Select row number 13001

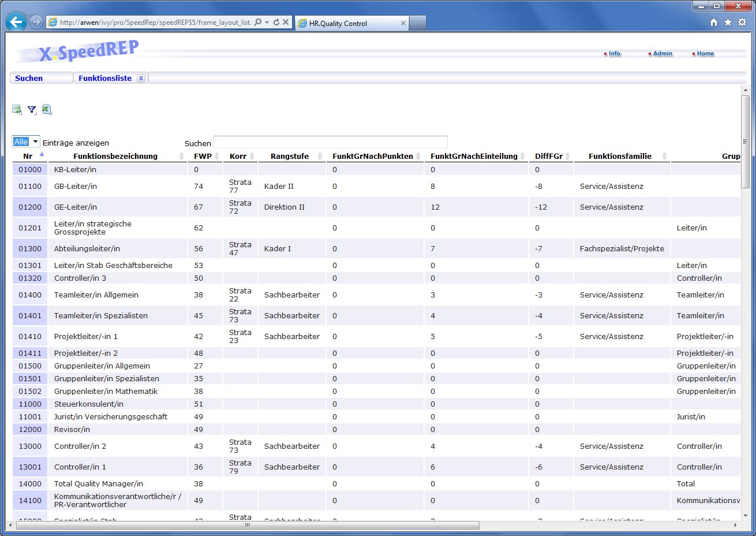tap(30, 467)
